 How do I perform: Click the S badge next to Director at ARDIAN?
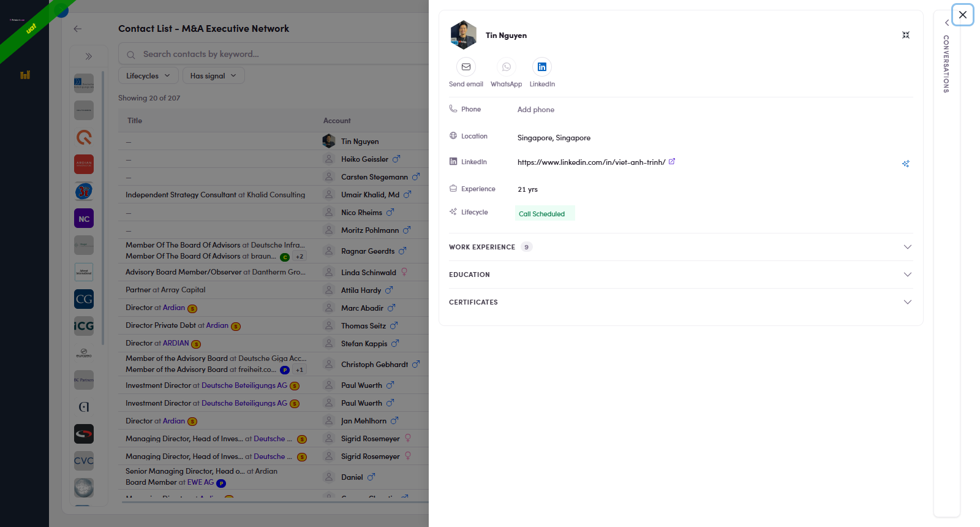point(196,344)
